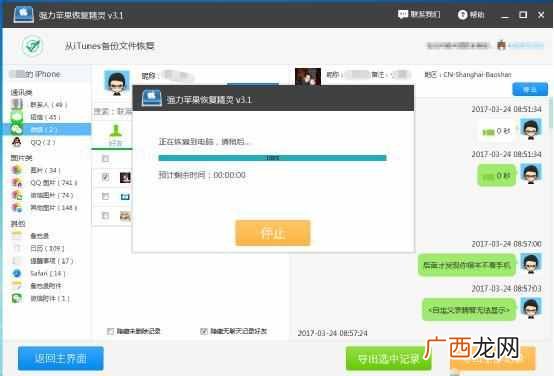Toggle the select-all checkbox atop friends list
This screenshot has width=554, height=376.
[105, 159]
